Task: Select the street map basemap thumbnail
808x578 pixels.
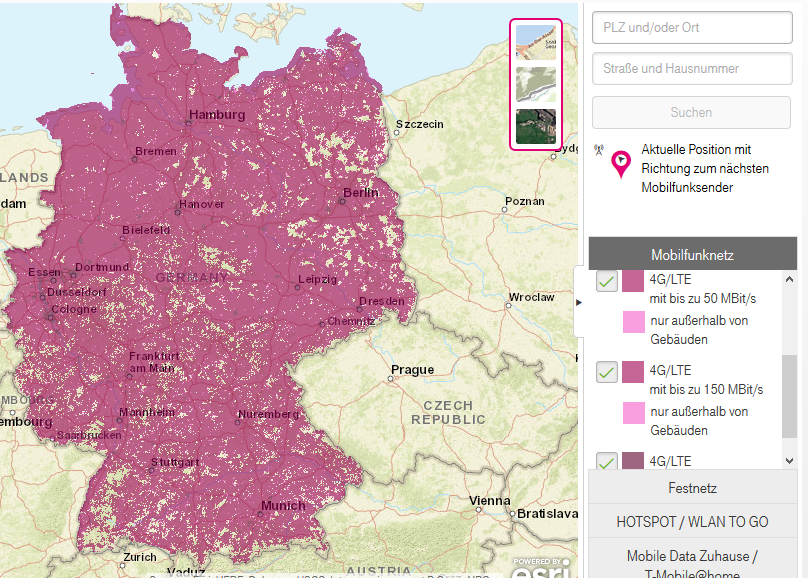Action: pos(536,42)
